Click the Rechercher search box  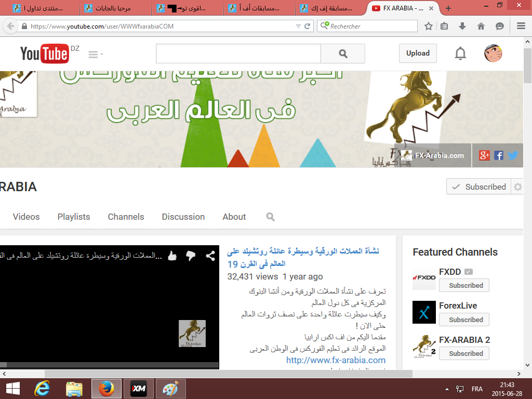(367, 26)
